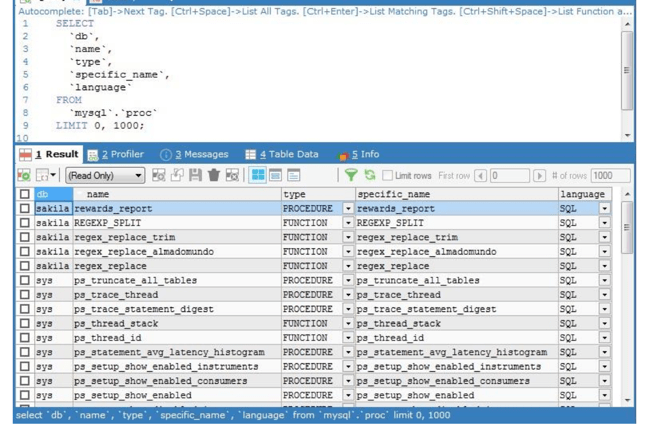The width and height of the screenshot is (658, 431).
Task: Click the query editor scroll down arrow
Action: tap(627, 135)
